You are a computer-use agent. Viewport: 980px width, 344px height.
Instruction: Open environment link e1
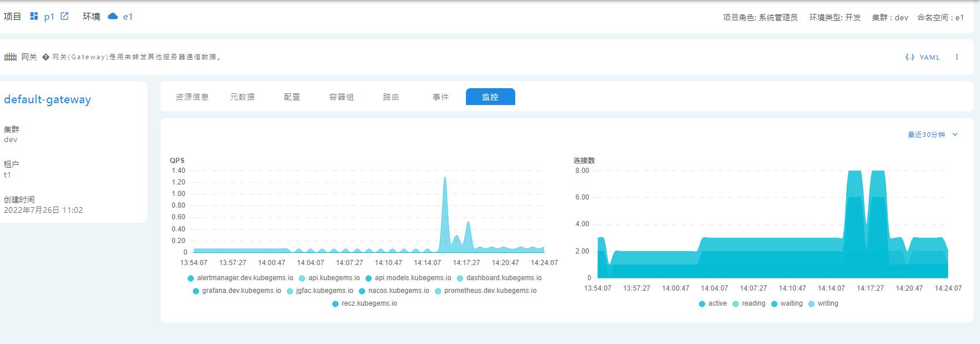click(128, 17)
